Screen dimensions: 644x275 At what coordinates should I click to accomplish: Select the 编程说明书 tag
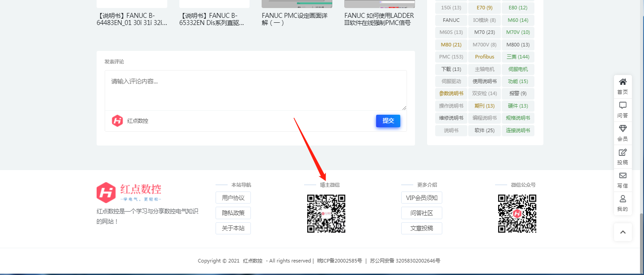tap(485, 118)
